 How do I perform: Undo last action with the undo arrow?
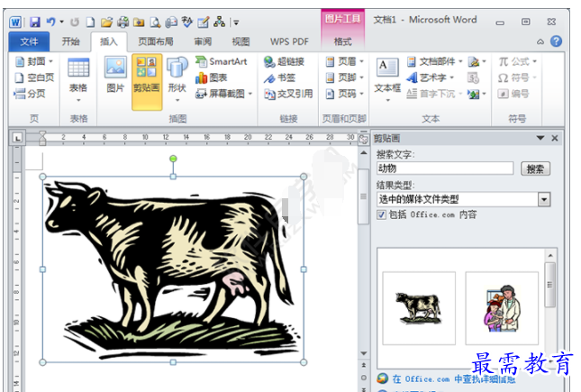pos(50,23)
